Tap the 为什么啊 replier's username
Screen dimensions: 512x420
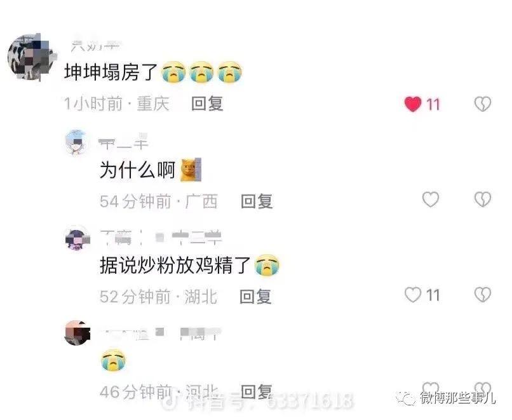pos(124,142)
